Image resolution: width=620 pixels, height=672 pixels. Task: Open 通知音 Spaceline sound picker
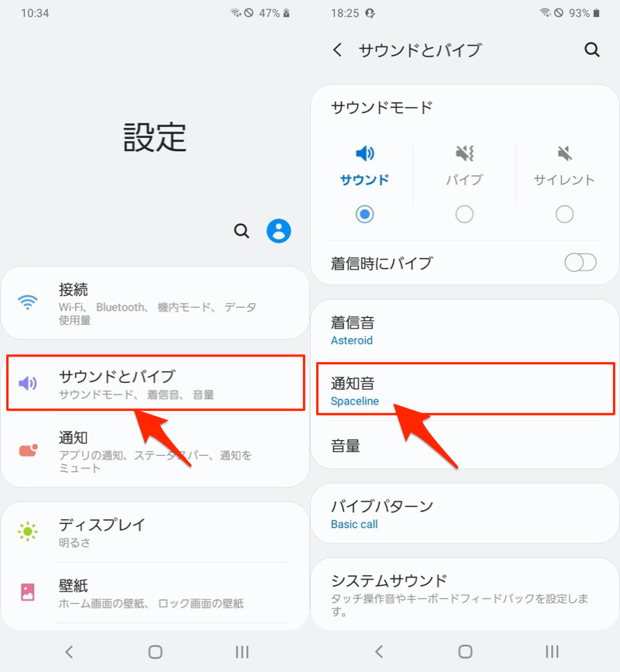click(x=465, y=391)
